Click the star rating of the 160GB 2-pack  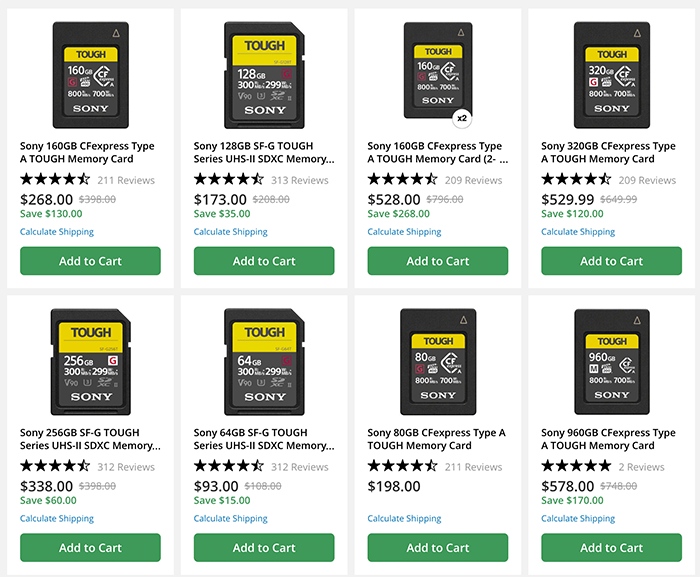(402, 180)
